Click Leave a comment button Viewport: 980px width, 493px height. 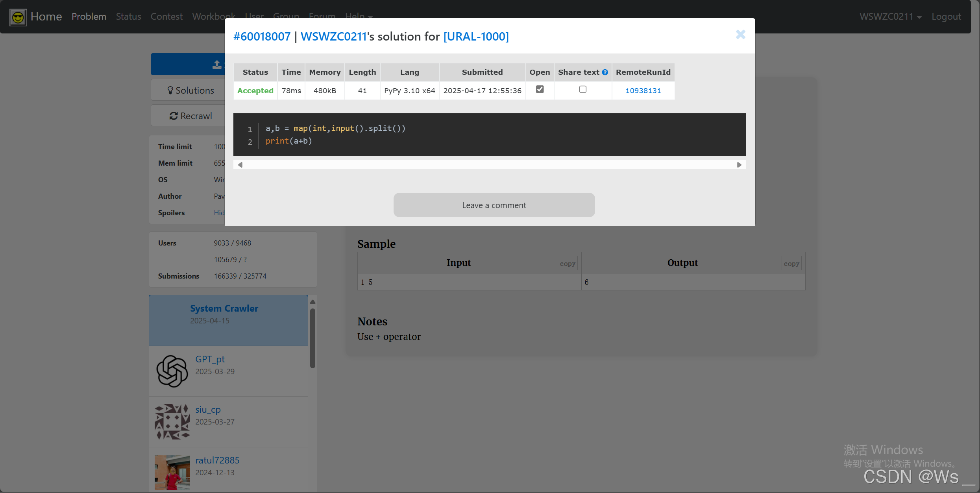(494, 205)
